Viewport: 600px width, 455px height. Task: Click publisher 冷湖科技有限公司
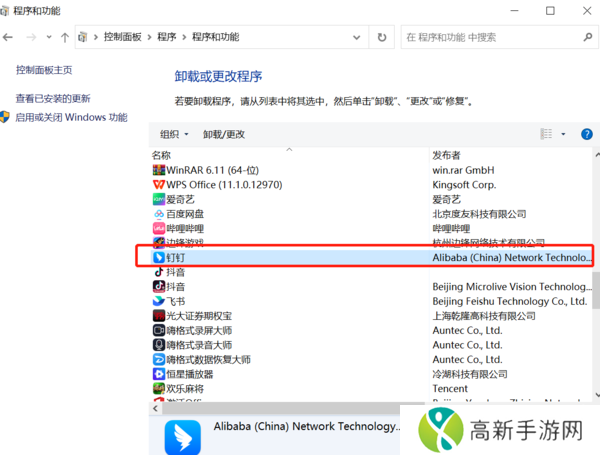coord(470,374)
